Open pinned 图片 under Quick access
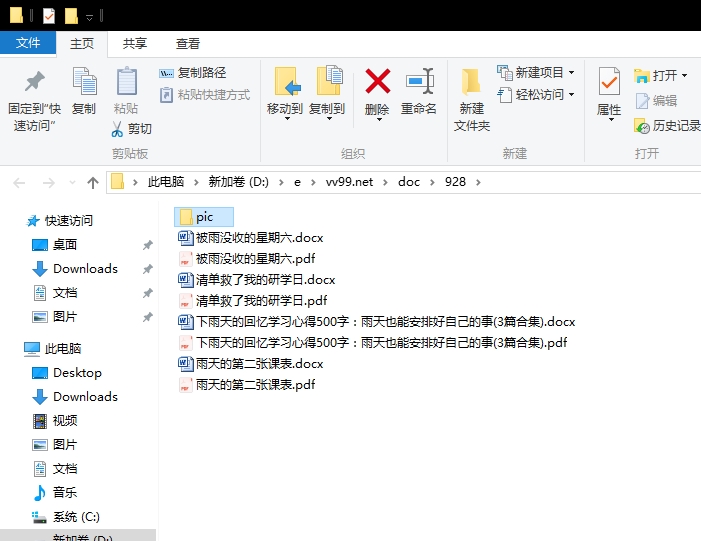This screenshot has width=701, height=541. coord(55,317)
